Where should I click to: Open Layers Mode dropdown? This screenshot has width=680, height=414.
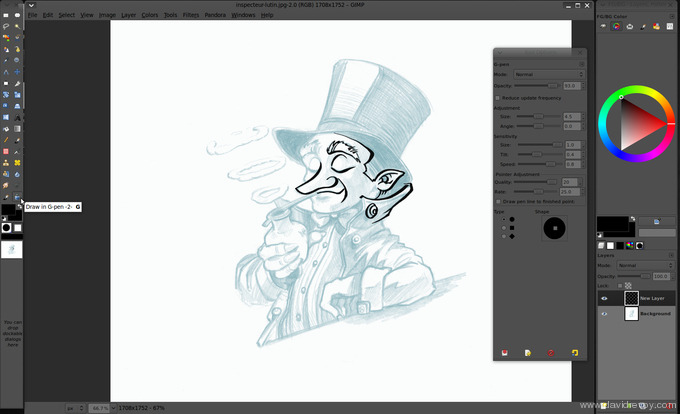coord(645,265)
